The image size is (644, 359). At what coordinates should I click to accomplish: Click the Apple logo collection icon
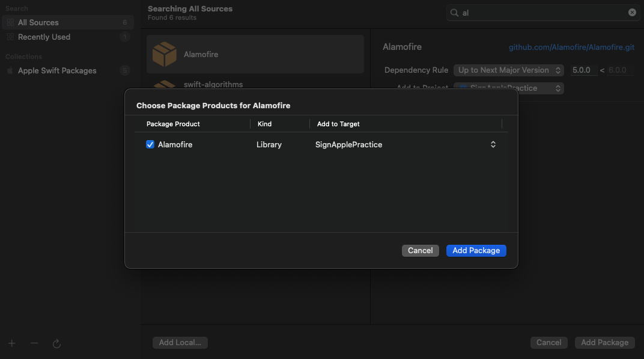(x=10, y=71)
